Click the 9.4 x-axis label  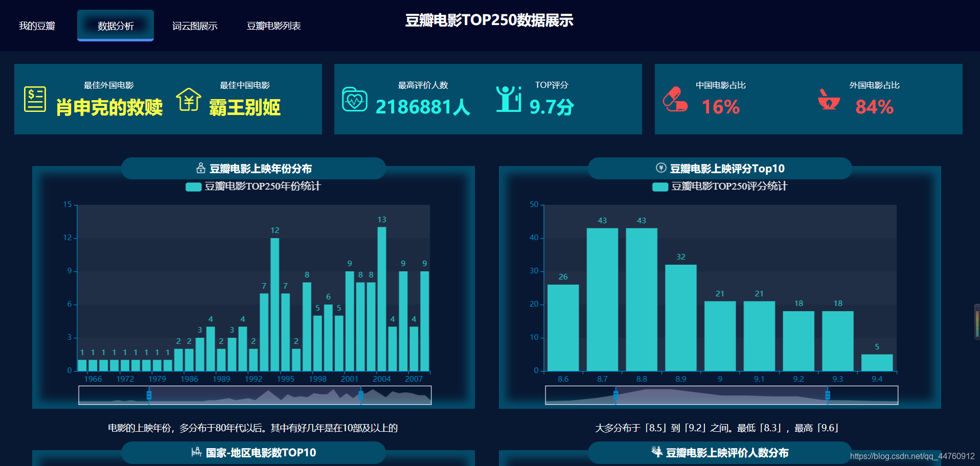(x=877, y=379)
